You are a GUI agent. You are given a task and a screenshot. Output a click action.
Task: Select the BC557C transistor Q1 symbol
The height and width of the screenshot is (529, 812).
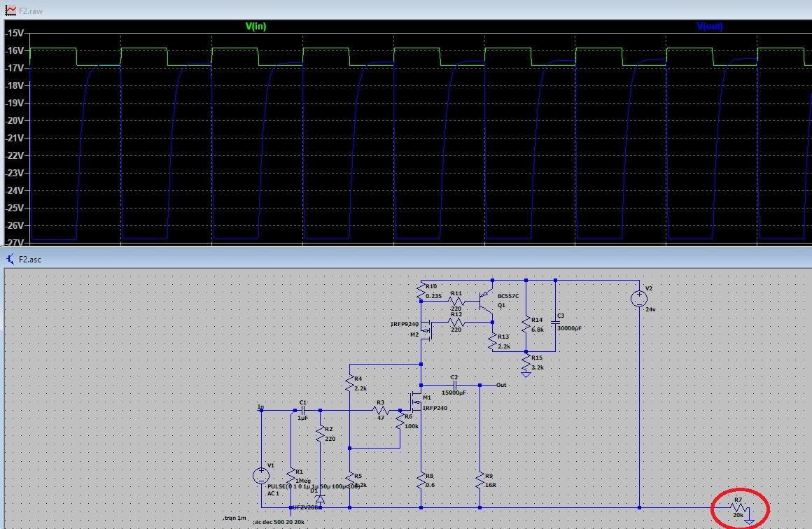486,301
